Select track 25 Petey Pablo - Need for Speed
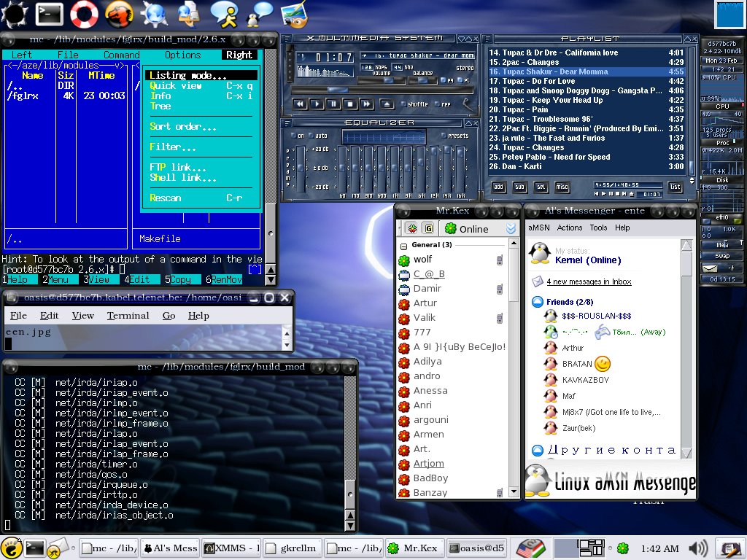 click(x=587, y=157)
